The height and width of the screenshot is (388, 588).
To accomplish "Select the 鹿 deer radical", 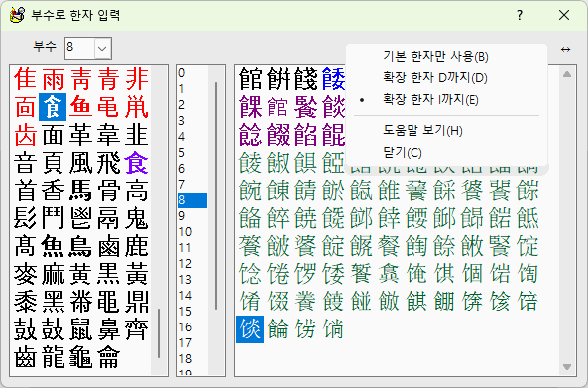I will [x=136, y=246].
